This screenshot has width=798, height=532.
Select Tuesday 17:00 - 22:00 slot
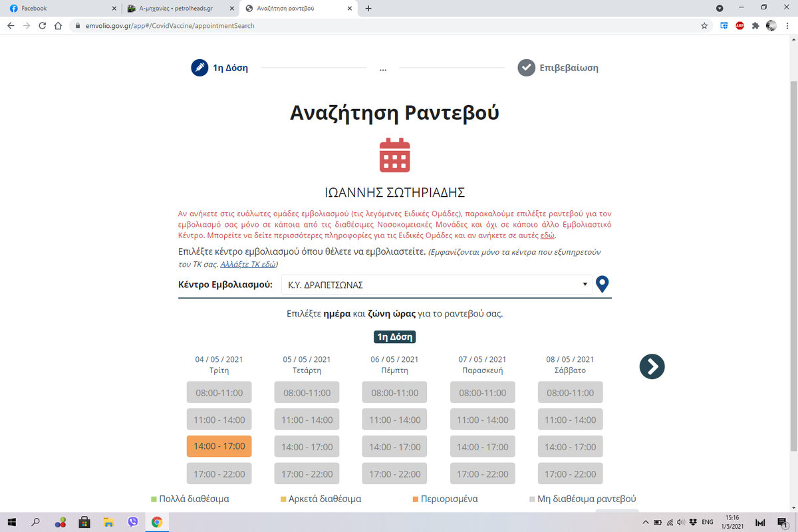click(219, 473)
